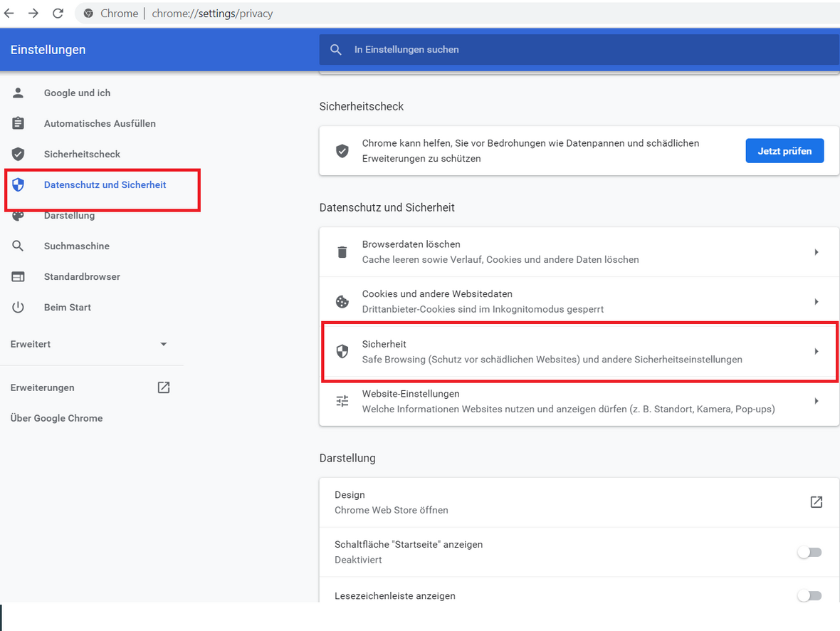Click the magnifier icon beside Suchmaschine
This screenshot has width=840, height=631.
19,246
